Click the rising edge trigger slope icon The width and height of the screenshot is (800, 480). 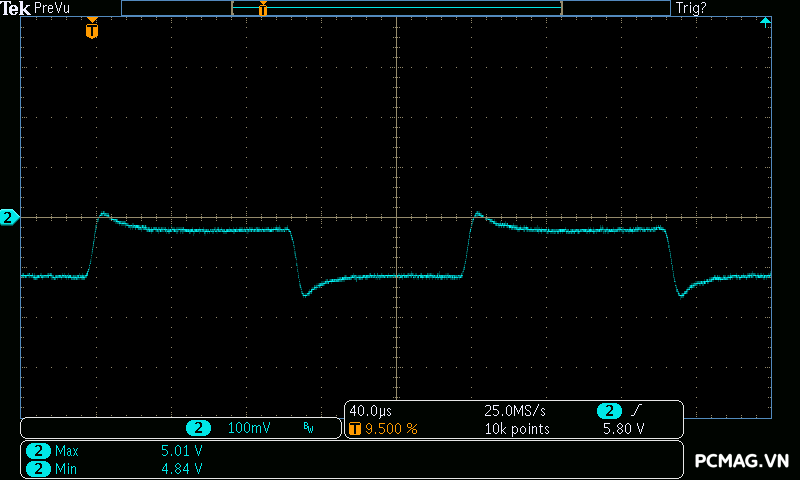pyautogui.click(x=637, y=411)
